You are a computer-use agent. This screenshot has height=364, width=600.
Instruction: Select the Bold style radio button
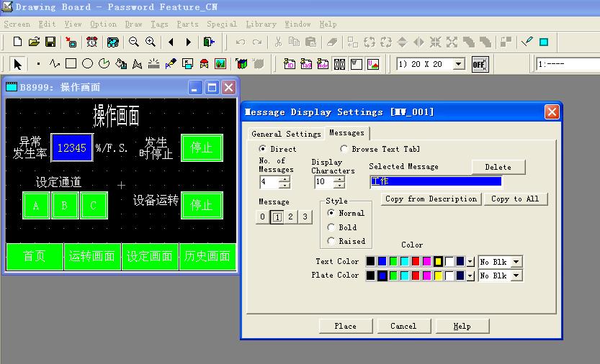click(331, 227)
